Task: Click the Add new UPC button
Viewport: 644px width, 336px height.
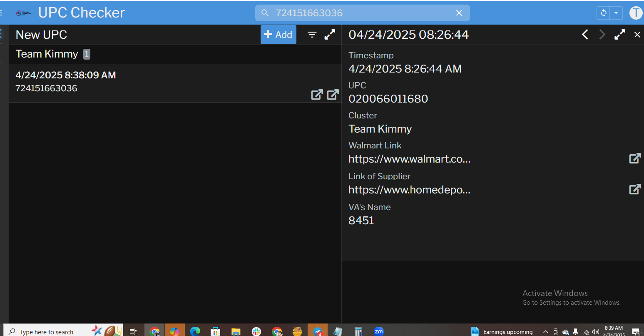Action: (278, 35)
